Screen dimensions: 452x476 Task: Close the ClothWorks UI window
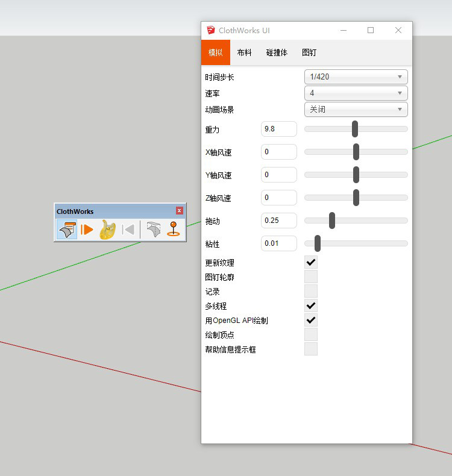coord(398,30)
